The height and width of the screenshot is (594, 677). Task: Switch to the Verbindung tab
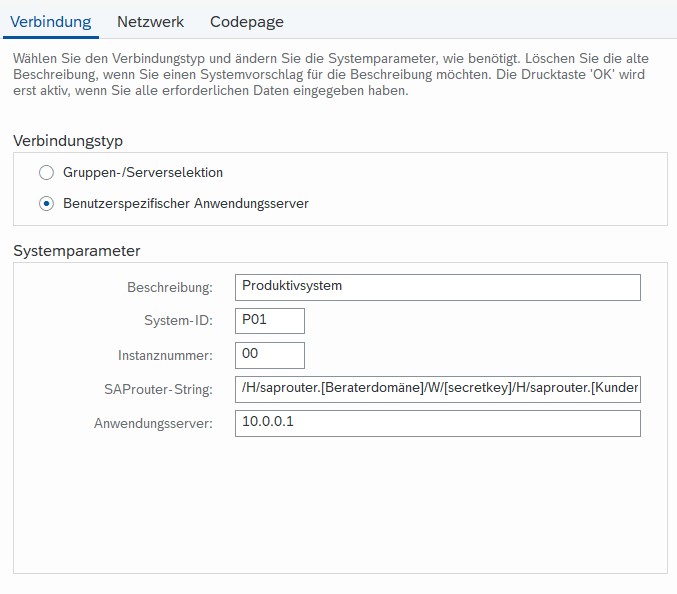(x=50, y=21)
